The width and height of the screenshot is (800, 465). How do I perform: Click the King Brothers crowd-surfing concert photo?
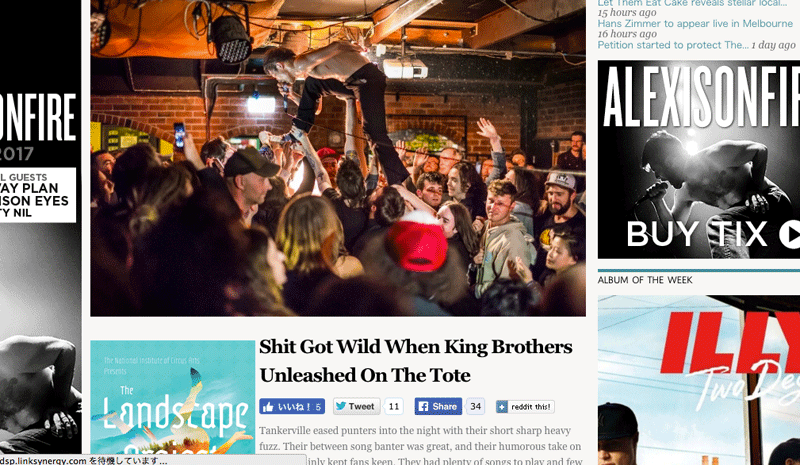coord(338,158)
